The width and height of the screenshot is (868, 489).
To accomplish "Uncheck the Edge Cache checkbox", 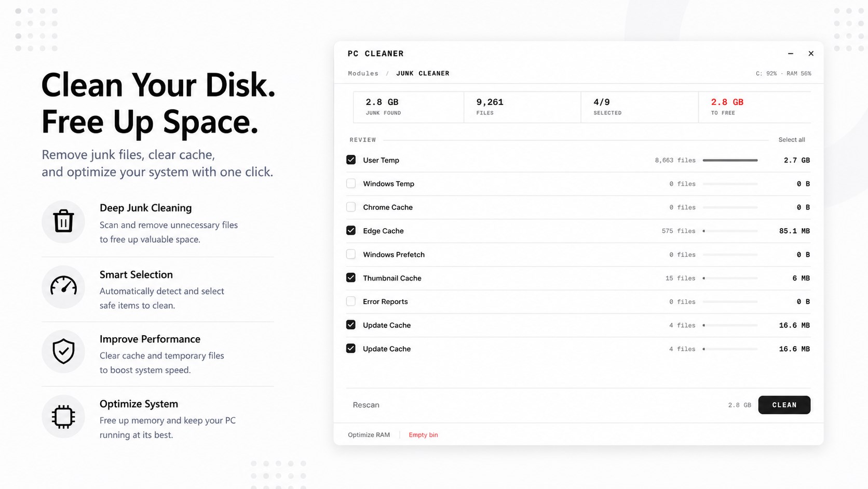I will click(x=351, y=230).
